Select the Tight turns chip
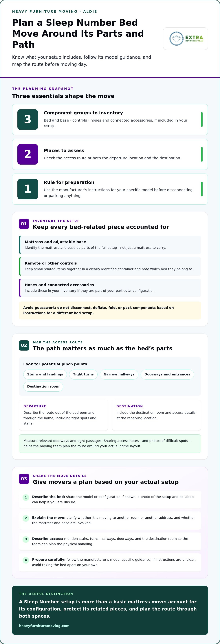The image size is (220, 644). tap(83, 374)
